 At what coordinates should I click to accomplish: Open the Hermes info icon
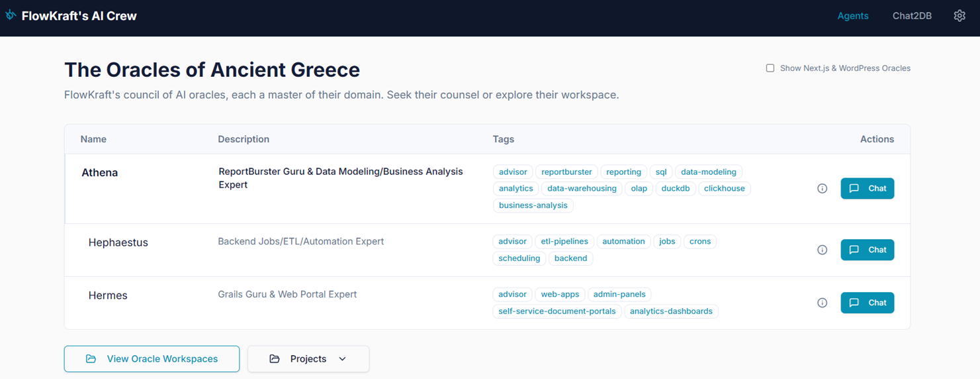[x=822, y=303]
